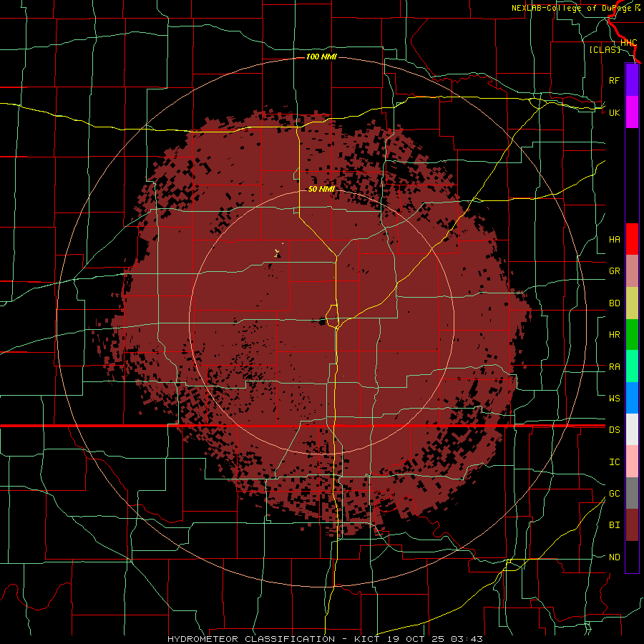Click the ND black legend swatch

point(632,557)
